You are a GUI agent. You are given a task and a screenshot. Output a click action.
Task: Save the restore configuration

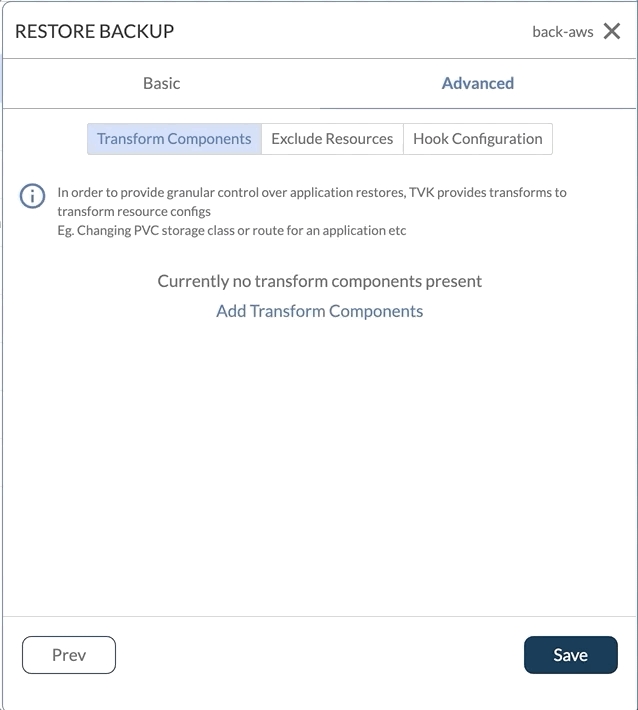point(570,655)
